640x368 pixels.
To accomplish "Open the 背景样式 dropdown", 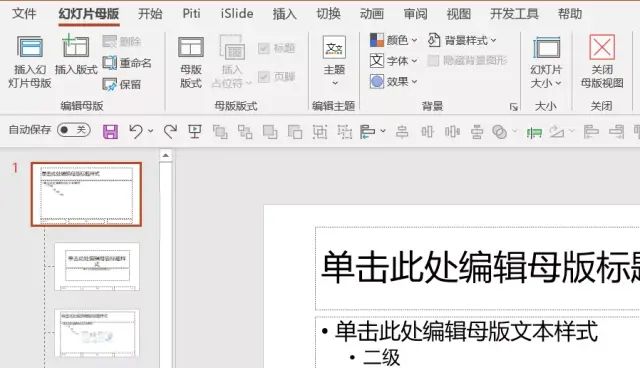I will click(462, 40).
